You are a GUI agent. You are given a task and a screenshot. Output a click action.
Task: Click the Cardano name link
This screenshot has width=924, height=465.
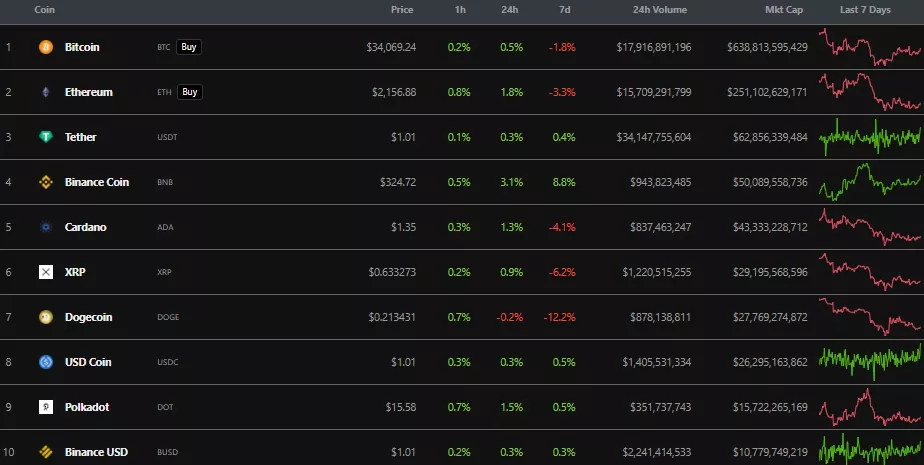tap(85, 227)
